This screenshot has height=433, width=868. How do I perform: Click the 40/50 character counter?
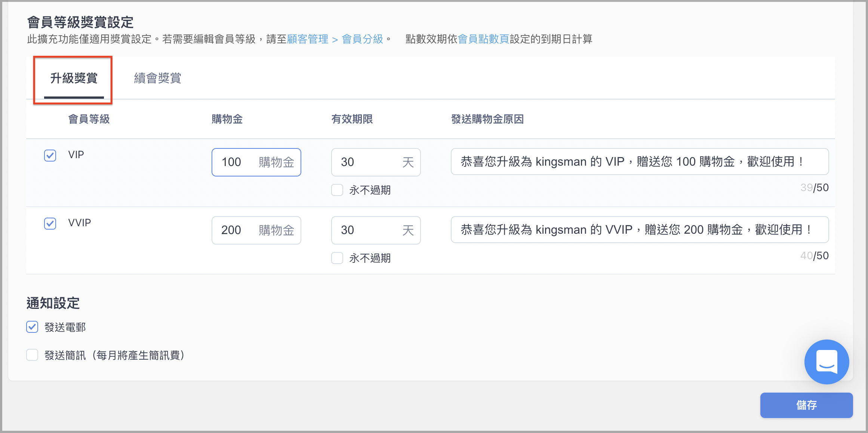pos(815,255)
